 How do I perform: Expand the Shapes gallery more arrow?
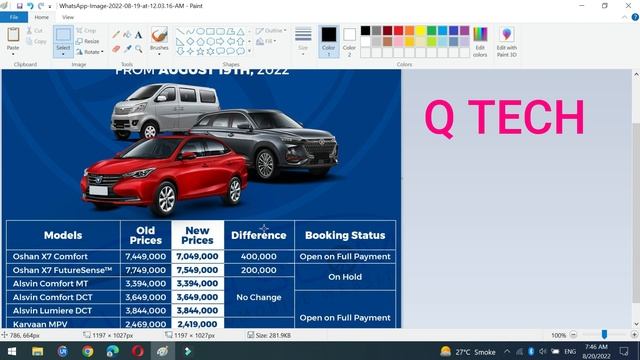(249, 51)
